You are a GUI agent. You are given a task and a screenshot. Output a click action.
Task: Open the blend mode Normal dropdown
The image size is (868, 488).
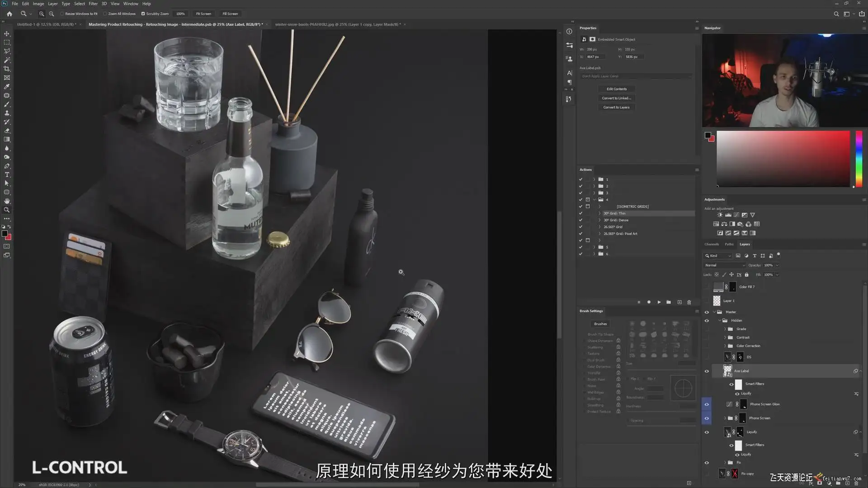tap(724, 265)
